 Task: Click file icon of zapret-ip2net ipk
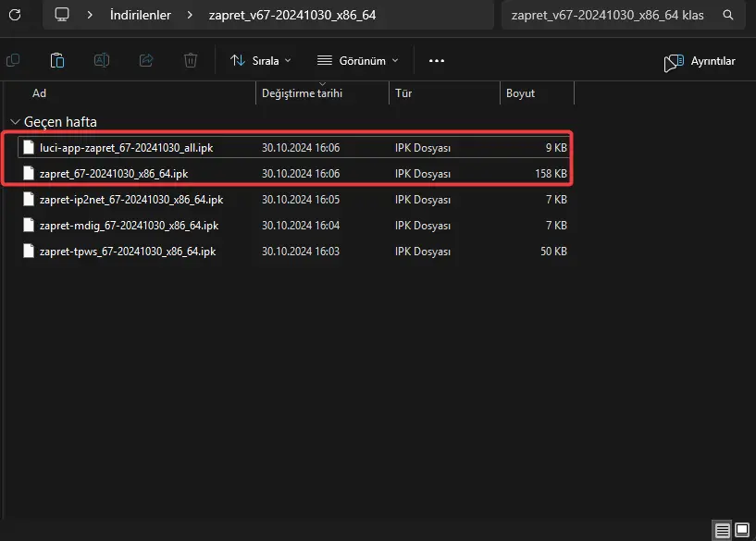[29, 200]
